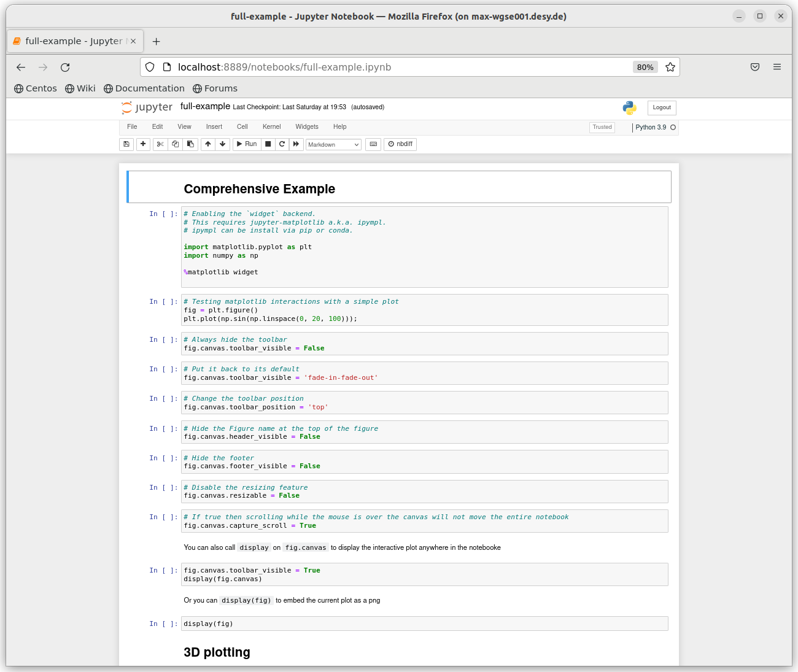Click the browser address bar
The height and width of the screenshot is (672, 798).
[x=393, y=67]
